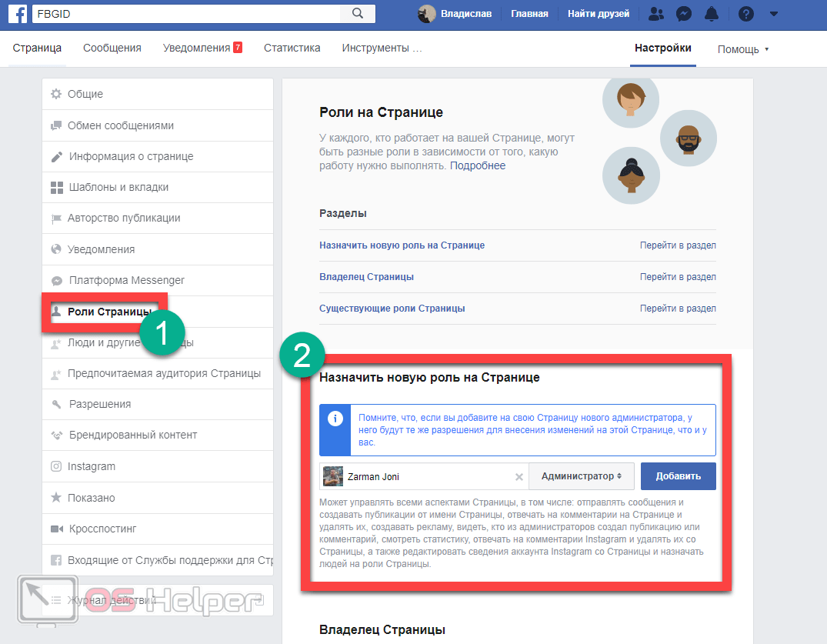The image size is (827, 644).
Task: Select the Настройки tab
Action: [x=663, y=48]
